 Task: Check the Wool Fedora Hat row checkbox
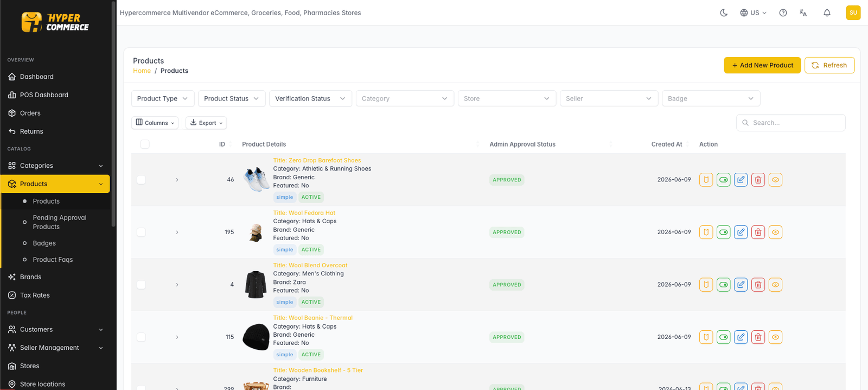(142, 232)
